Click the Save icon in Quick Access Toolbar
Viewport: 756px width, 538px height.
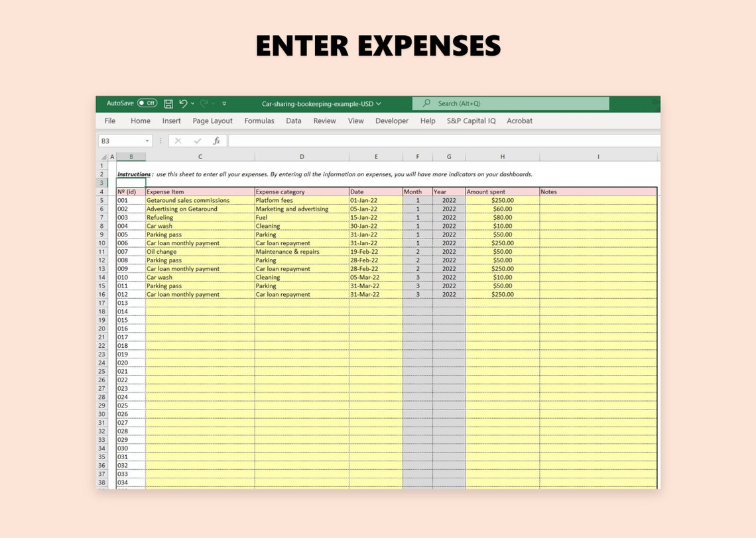[x=168, y=103]
